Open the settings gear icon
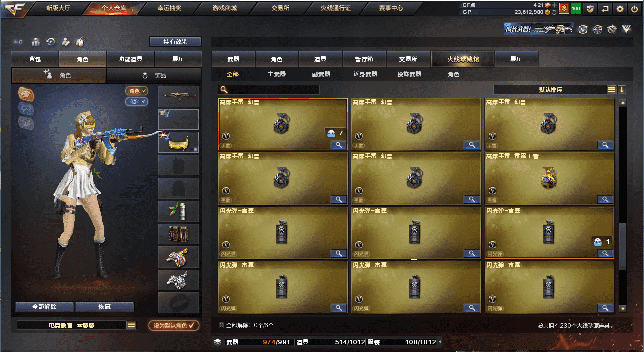The width and height of the screenshot is (644, 352). tap(620, 8)
